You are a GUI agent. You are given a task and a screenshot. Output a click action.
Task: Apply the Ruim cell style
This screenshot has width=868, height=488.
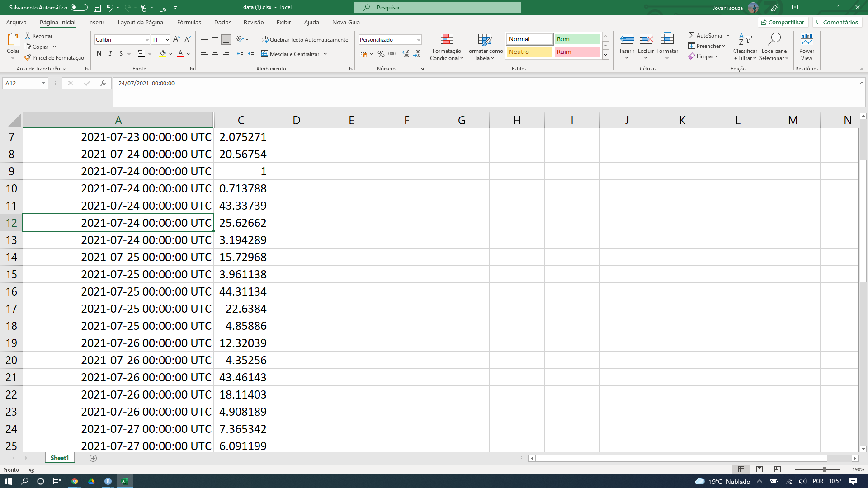coord(577,52)
